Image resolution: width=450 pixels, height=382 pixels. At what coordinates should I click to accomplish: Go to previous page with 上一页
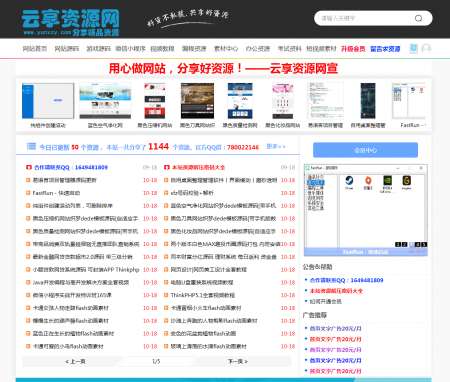[75, 361]
